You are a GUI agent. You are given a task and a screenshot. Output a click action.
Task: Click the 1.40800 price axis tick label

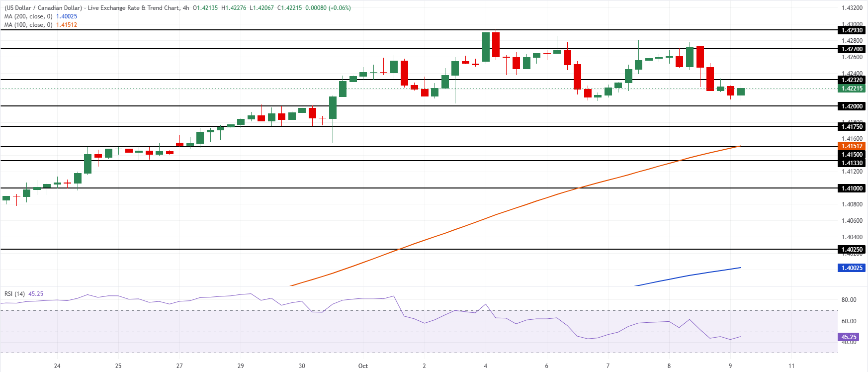pos(852,204)
